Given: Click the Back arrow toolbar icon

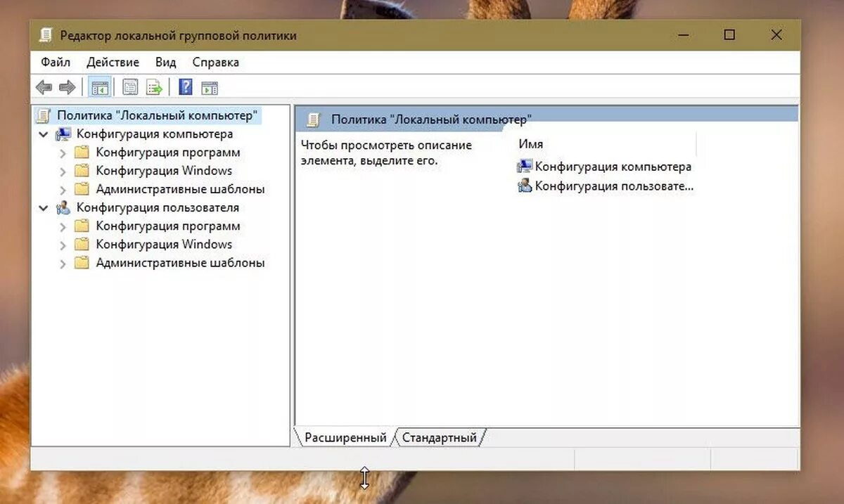Looking at the screenshot, I should tap(44, 88).
